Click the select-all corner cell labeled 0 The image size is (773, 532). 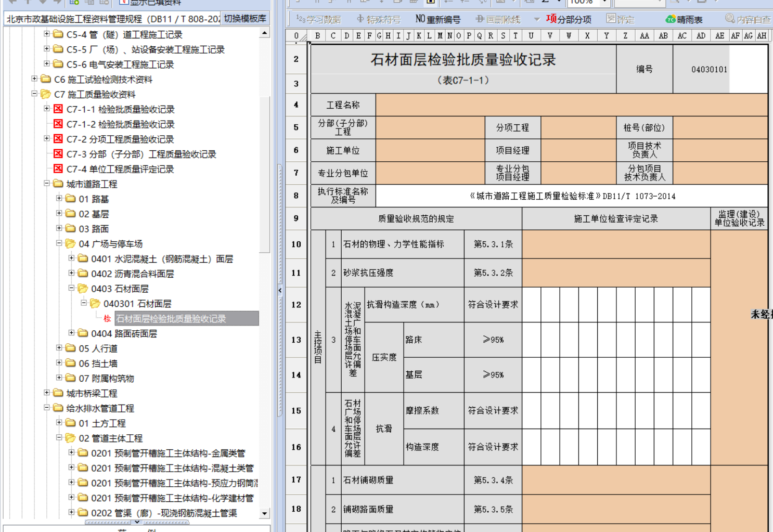297,36
